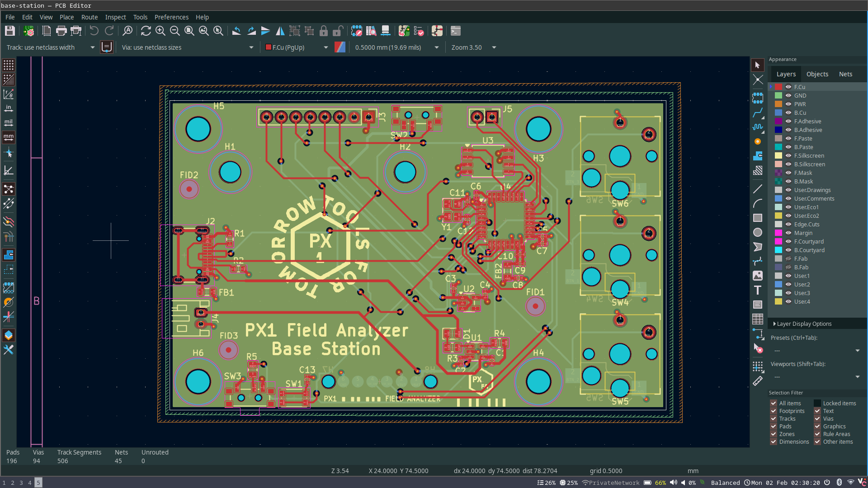Click the GND layer color swatch

[778, 96]
